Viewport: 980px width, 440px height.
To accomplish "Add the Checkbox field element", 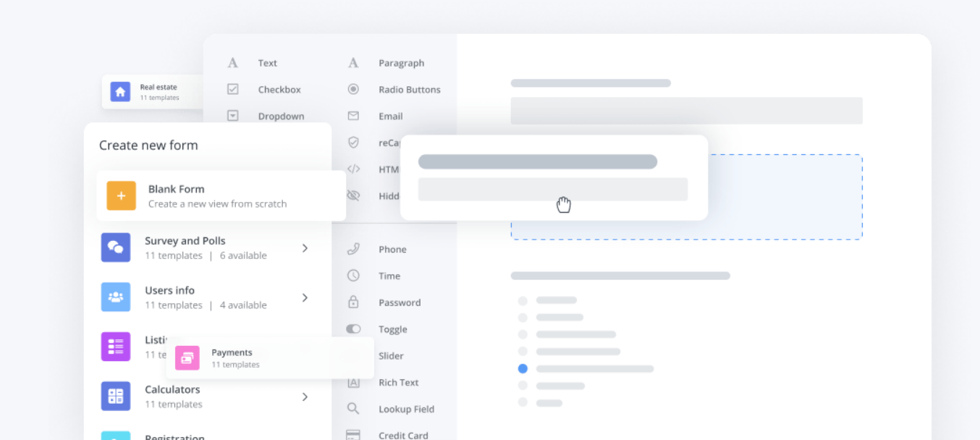I will point(279,90).
